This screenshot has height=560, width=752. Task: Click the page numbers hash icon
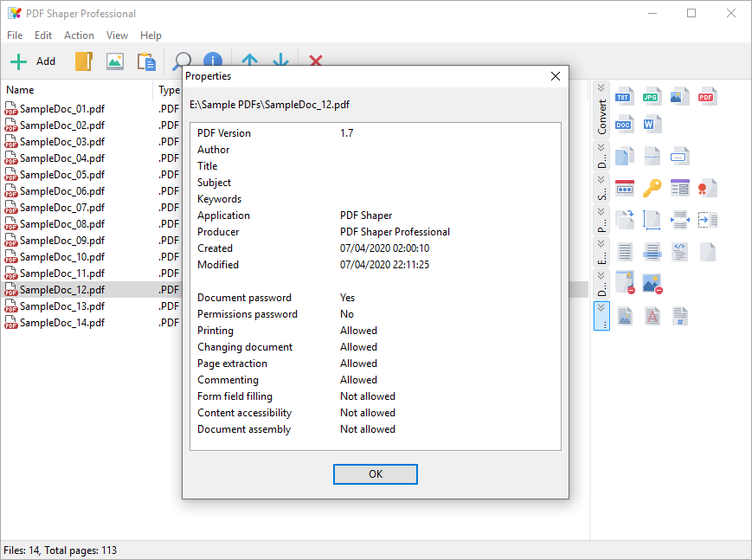(679, 316)
